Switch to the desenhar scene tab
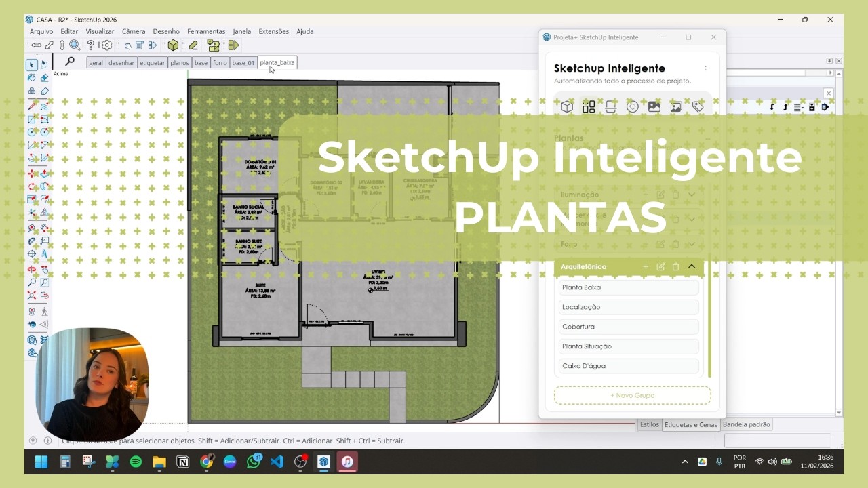The height and width of the screenshot is (488, 868). 121,62
